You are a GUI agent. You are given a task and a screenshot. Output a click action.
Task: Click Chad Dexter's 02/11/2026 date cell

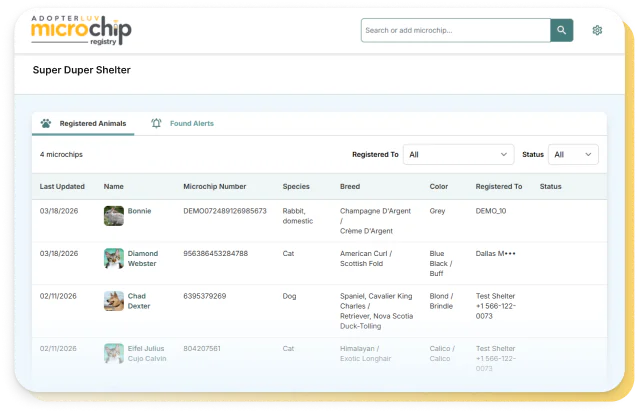(58, 296)
